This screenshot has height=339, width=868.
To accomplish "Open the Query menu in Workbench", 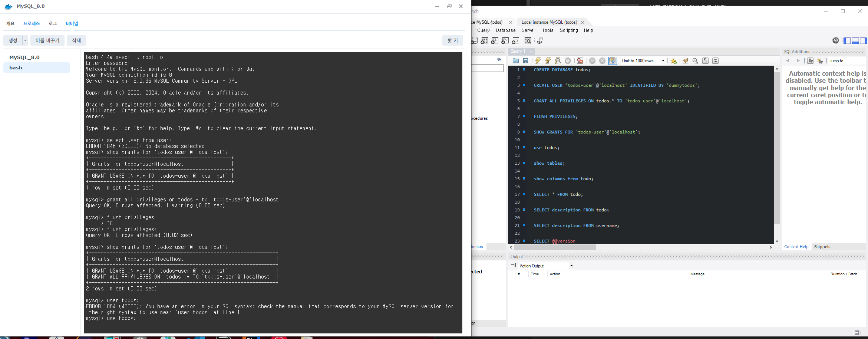I will point(483,30).
